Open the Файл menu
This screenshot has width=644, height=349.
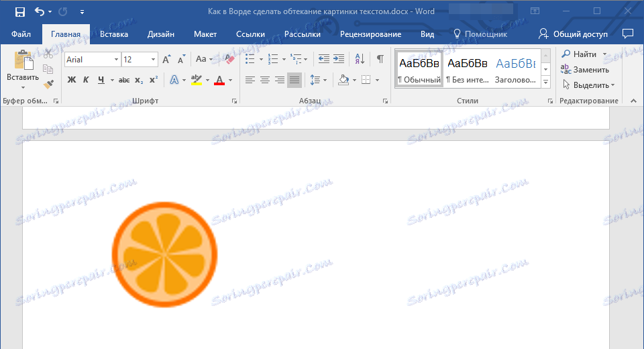coord(21,34)
